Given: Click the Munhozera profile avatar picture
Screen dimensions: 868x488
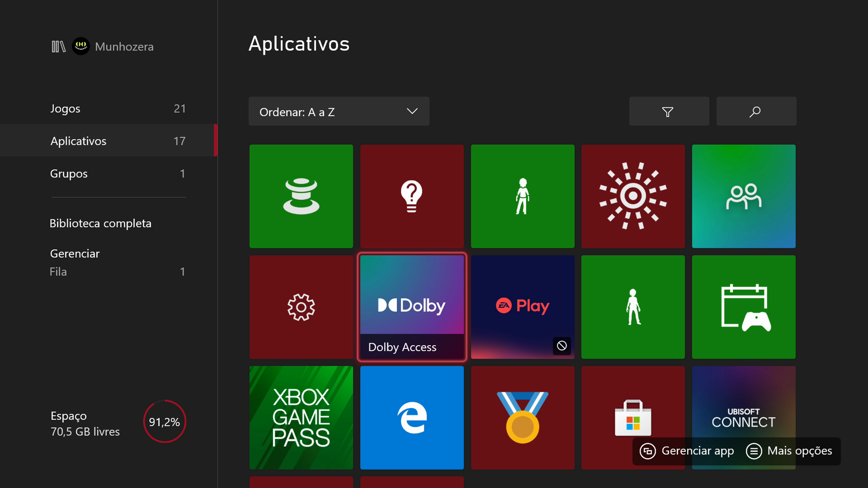Looking at the screenshot, I should 81,46.
